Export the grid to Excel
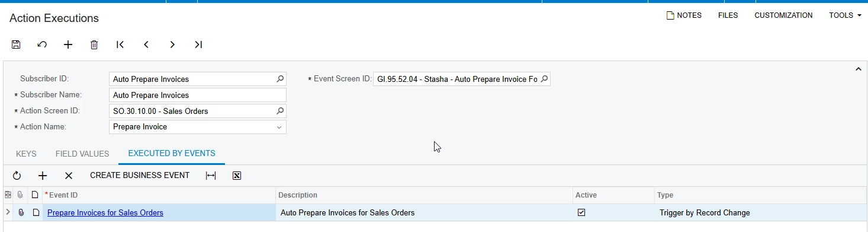This screenshot has width=868, height=232. tap(237, 176)
